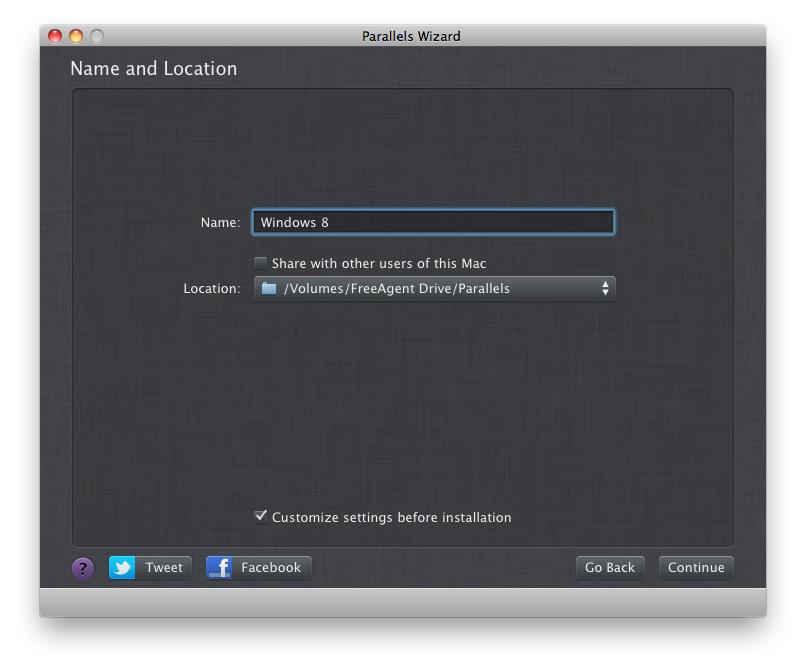Viewport: 806px width, 672px height.
Task: Click the Go Back button
Action: (x=610, y=568)
